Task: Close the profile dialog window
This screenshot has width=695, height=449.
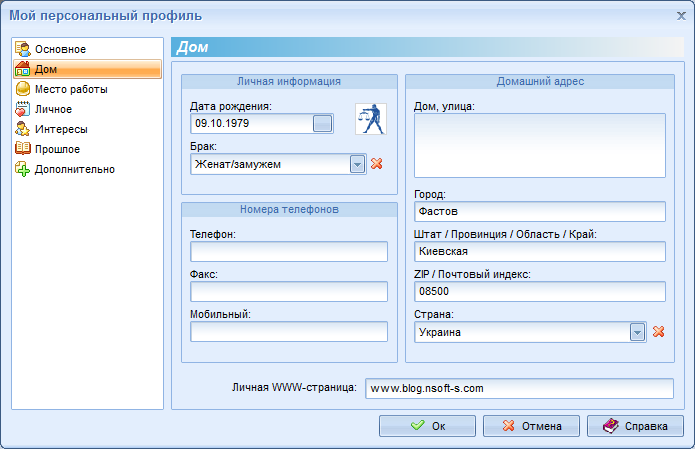Action: tap(681, 16)
